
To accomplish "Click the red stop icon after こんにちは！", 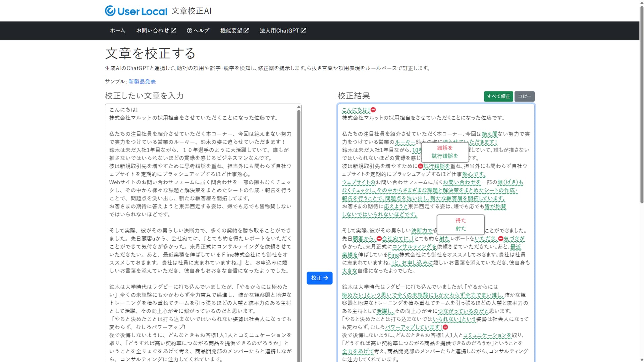I will 373,110.
